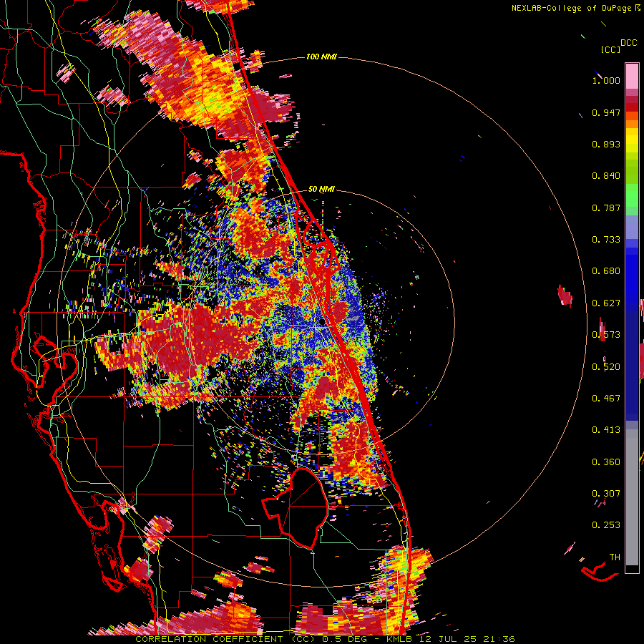Click the 12 JUL 25 date stamp
The height and width of the screenshot is (644, 644).
pyautogui.click(x=449, y=639)
